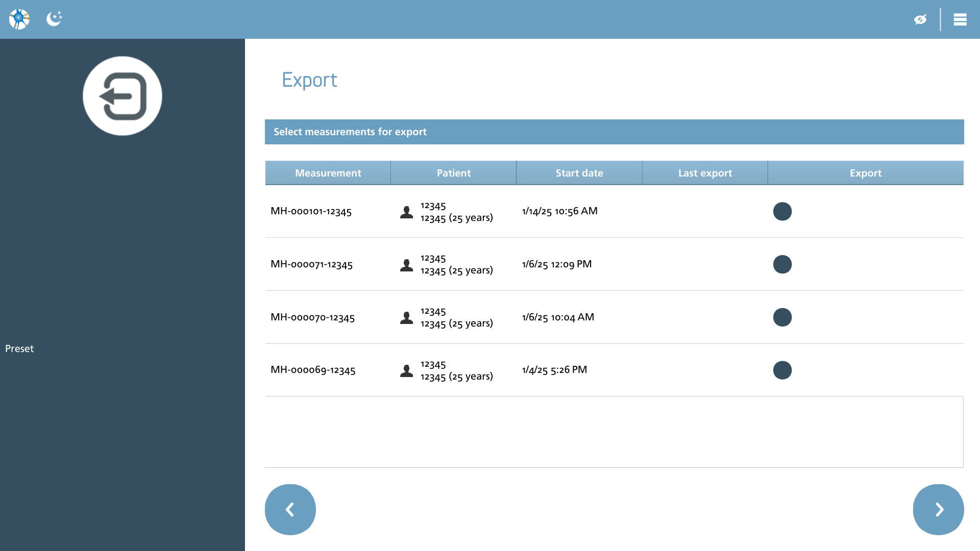Sort by Patient column header
Image resolution: width=980 pixels, height=551 pixels.
[453, 173]
